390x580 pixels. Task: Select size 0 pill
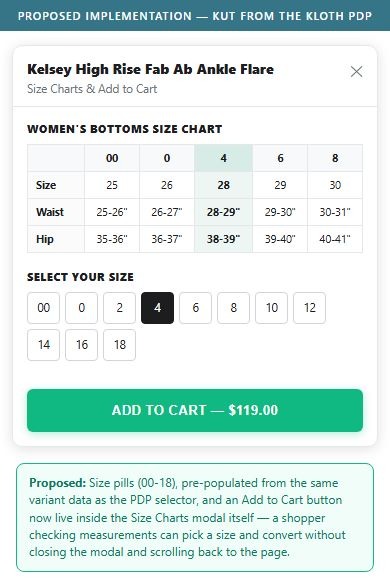81,308
